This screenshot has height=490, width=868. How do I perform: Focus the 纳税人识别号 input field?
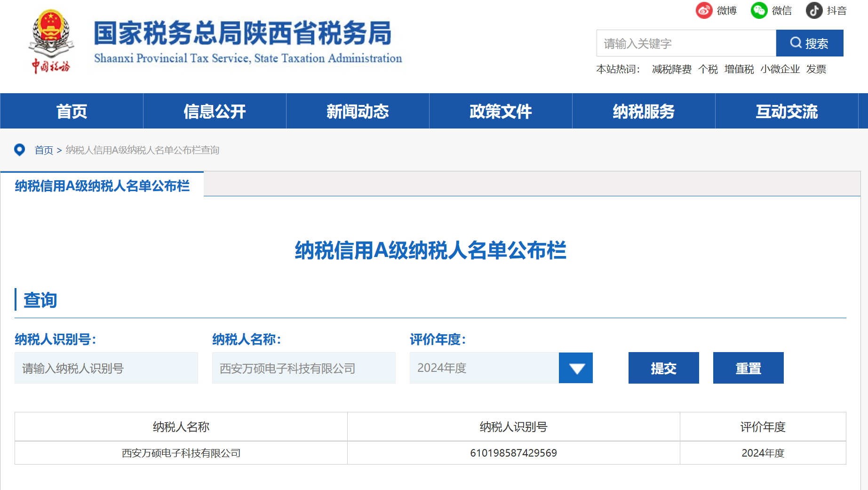(x=106, y=368)
